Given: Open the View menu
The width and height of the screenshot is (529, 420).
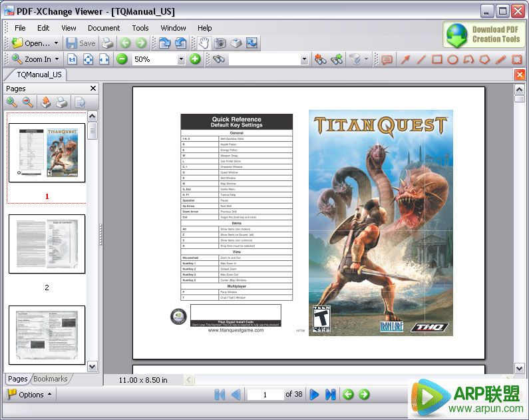Looking at the screenshot, I should (x=69, y=28).
